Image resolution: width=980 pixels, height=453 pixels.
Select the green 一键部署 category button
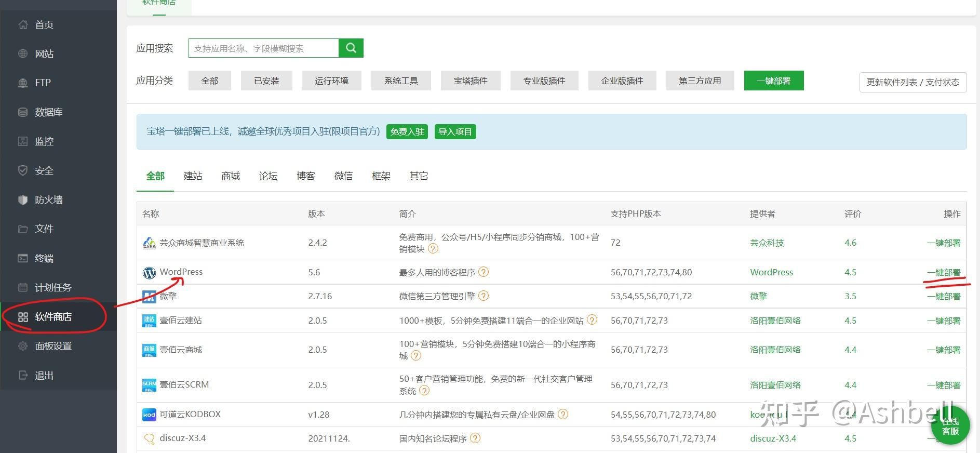tap(774, 81)
